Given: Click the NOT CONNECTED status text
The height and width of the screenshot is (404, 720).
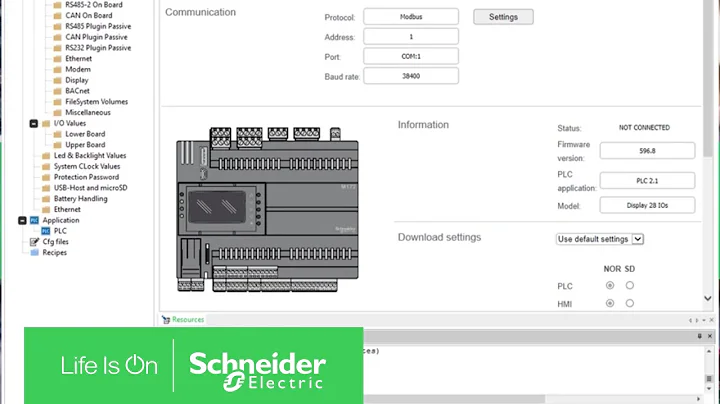Looking at the screenshot, I should tap(644, 128).
